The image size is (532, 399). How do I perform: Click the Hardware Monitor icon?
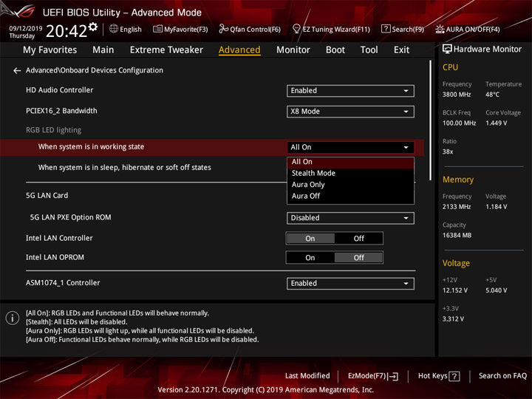click(x=447, y=50)
